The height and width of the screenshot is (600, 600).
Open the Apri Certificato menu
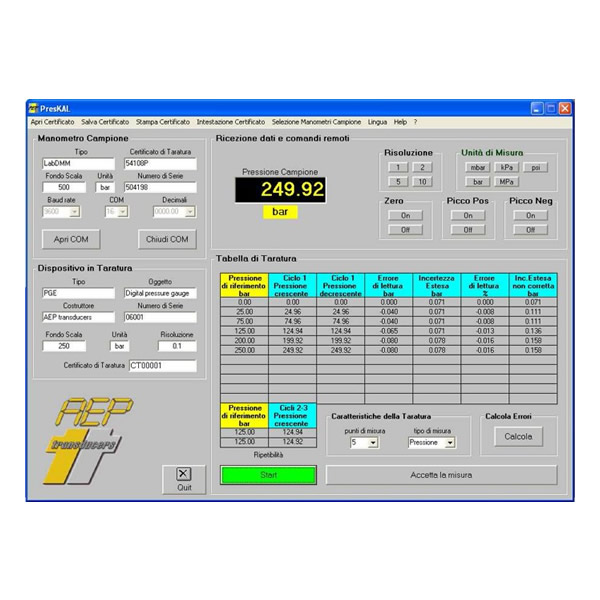52,121
